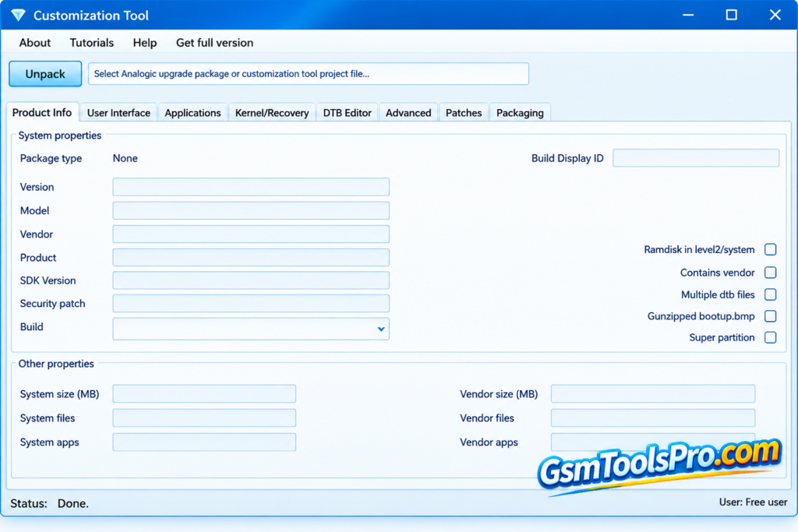The width and height of the screenshot is (798, 532).
Task: Maximize the Customization Tool window
Action: pyautogui.click(x=731, y=16)
